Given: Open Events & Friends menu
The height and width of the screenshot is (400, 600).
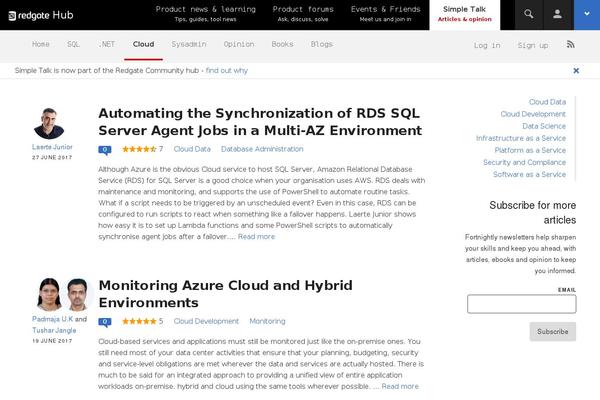Looking at the screenshot, I should (x=385, y=14).
